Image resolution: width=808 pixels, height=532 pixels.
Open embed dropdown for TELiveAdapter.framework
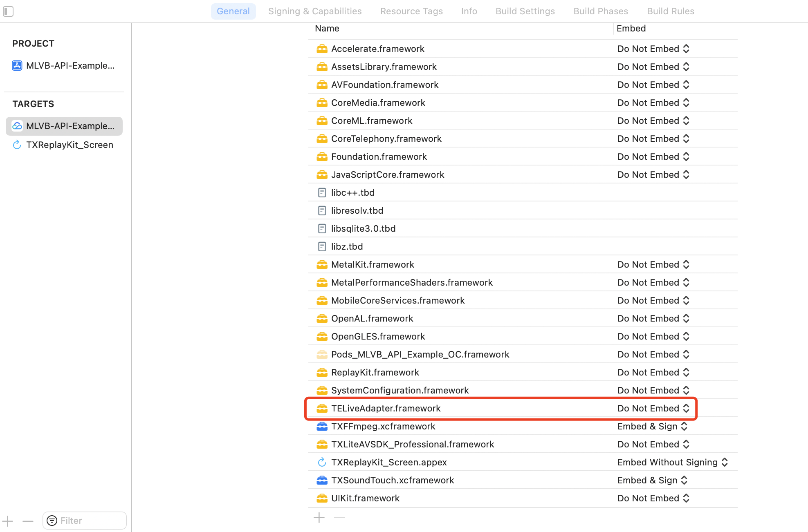click(653, 408)
